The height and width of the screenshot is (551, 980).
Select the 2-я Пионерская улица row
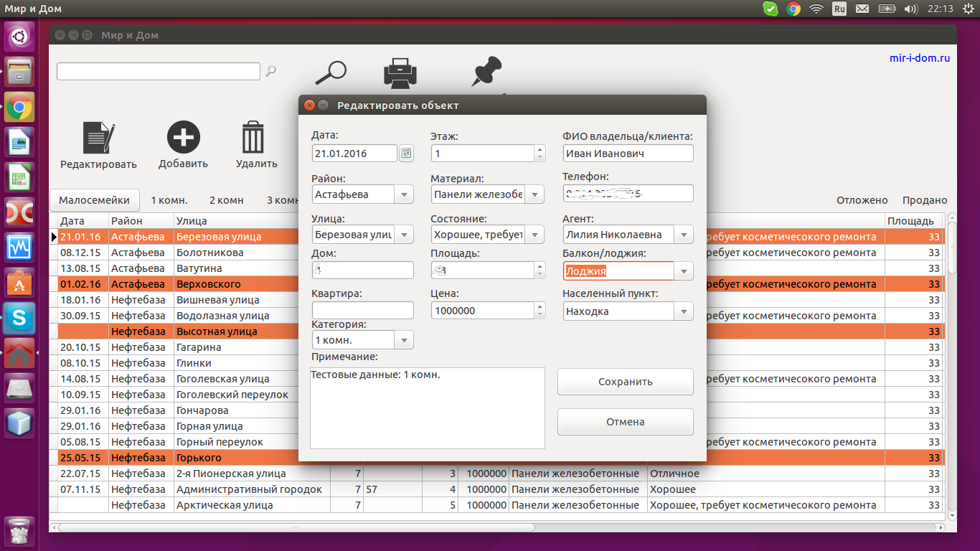[499, 474]
